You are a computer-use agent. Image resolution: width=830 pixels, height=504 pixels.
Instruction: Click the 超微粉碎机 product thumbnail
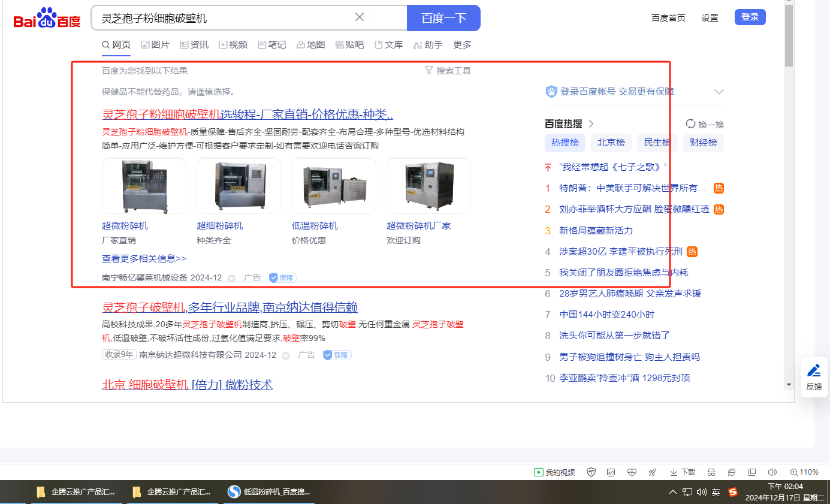pyautogui.click(x=144, y=186)
